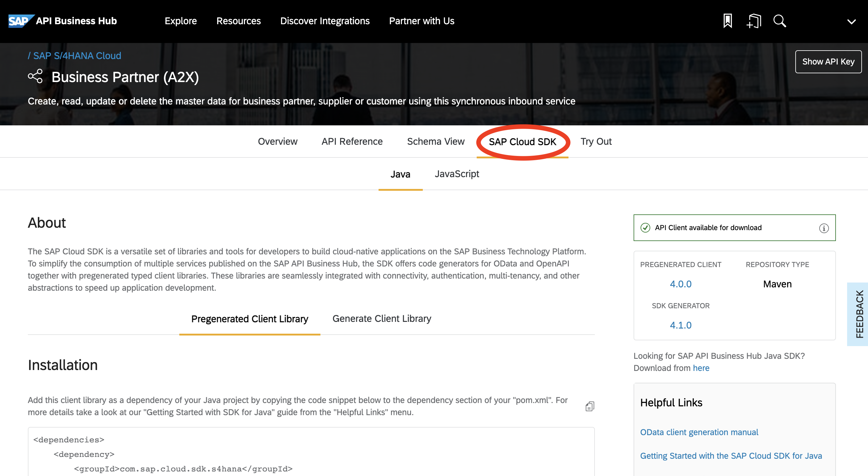
Task: Select the JavaScript SDK tab
Action: (x=457, y=174)
